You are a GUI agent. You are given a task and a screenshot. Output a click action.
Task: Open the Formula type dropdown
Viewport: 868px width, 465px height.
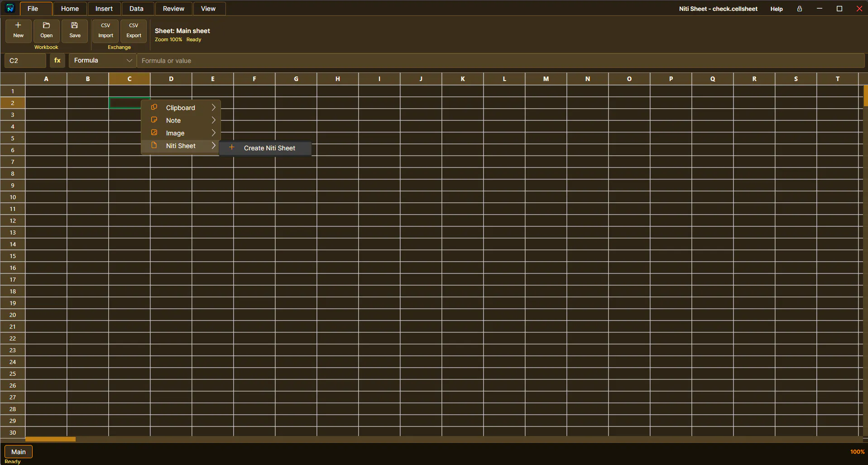[103, 60]
